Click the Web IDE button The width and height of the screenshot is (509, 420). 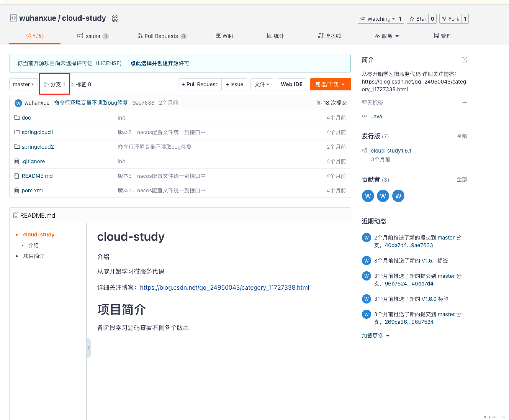pos(291,84)
